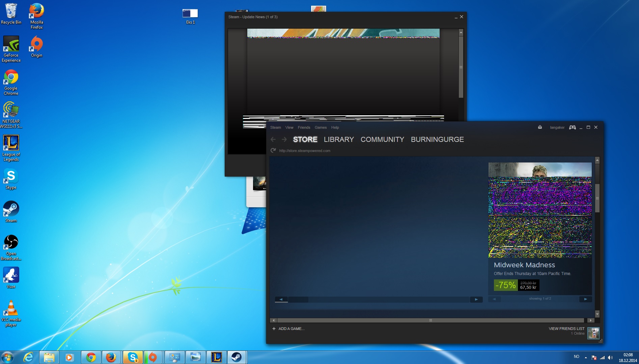Reload the Steam store page
The width and height of the screenshot is (639, 364).
pyautogui.click(x=273, y=150)
